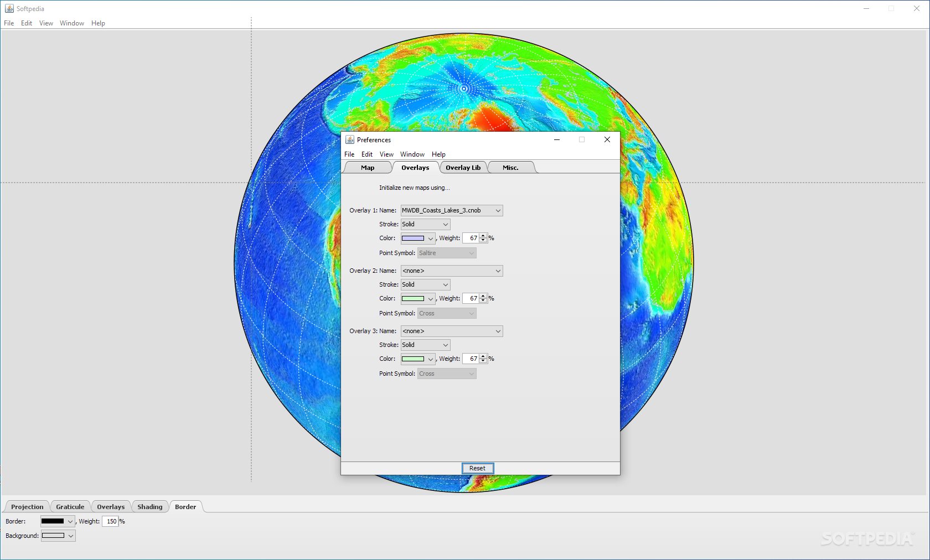Click the Reset button in Preferences
This screenshot has height=560, width=930.
[x=478, y=468]
